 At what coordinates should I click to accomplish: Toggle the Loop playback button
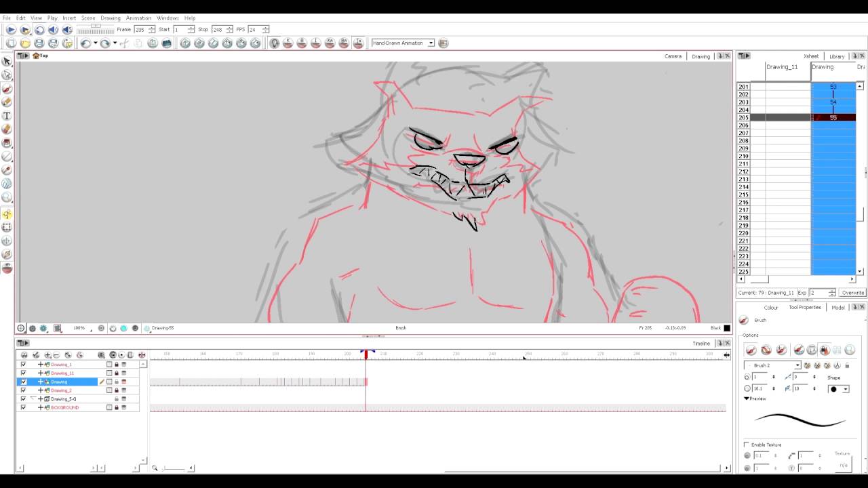click(x=39, y=30)
